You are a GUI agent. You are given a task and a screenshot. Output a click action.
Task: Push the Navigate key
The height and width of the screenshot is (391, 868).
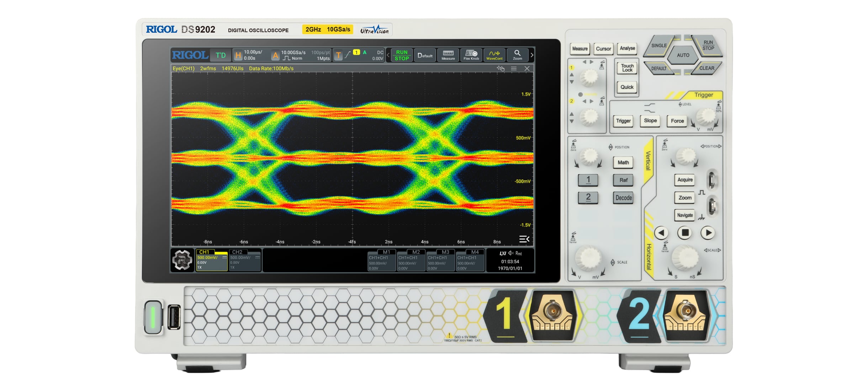pyautogui.click(x=685, y=215)
